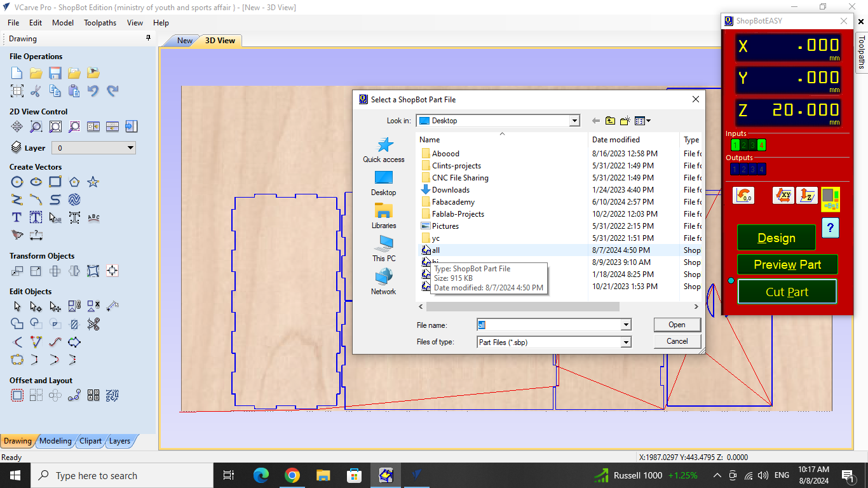Screen dimensions: 868x488
Task: Click Quick access in dialog sidebar
Action: [384, 151]
